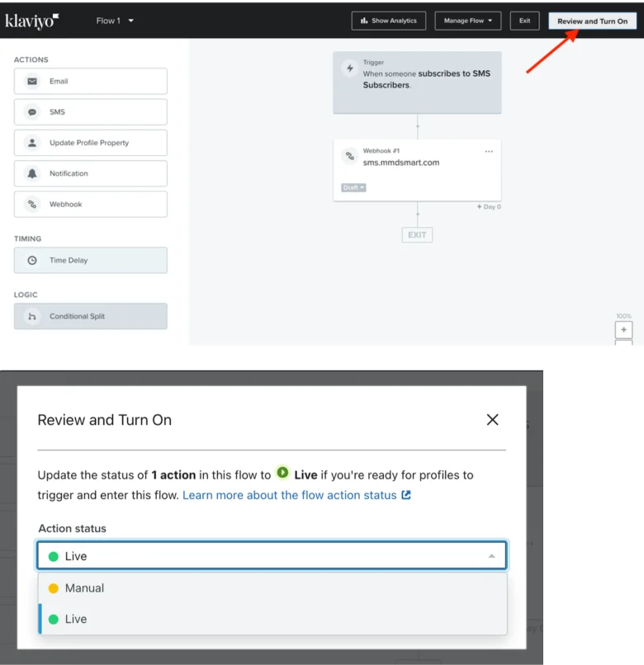Select the SMS action speech bubble icon
This screenshot has height=665, width=644.
pyautogui.click(x=32, y=112)
